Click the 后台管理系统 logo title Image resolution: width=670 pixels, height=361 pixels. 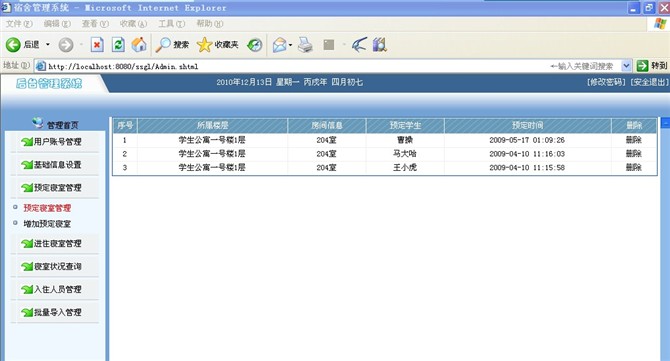(x=49, y=83)
